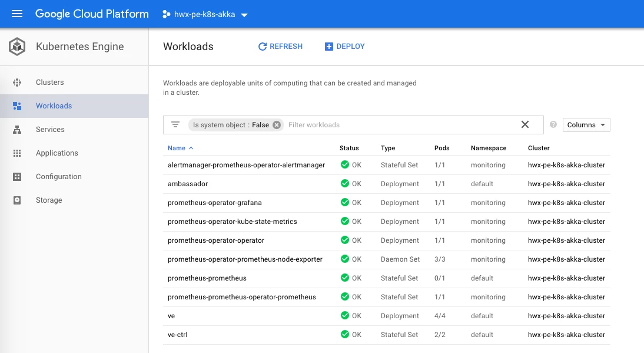This screenshot has height=353, width=644.
Task: Click cluster name in the ambassador row
Action: pos(566,184)
